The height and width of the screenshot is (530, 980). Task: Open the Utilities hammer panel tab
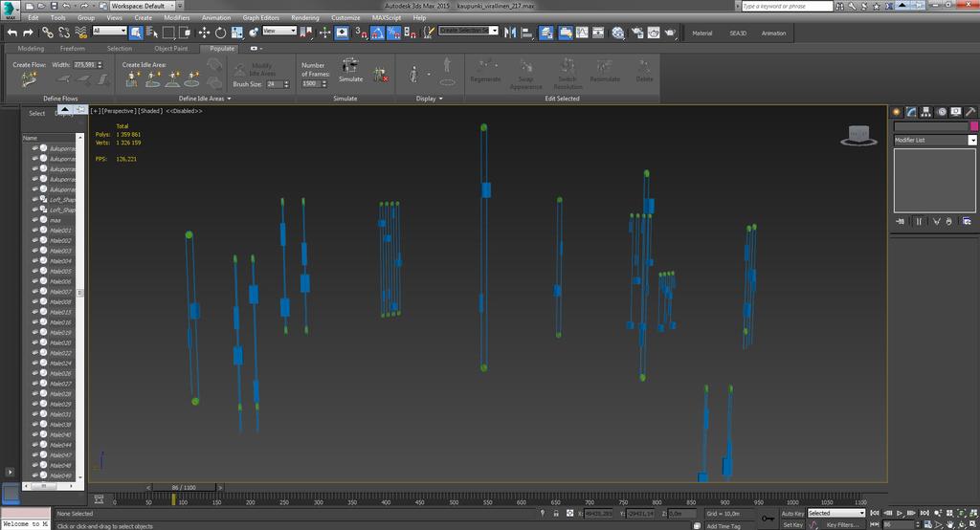[x=970, y=112]
